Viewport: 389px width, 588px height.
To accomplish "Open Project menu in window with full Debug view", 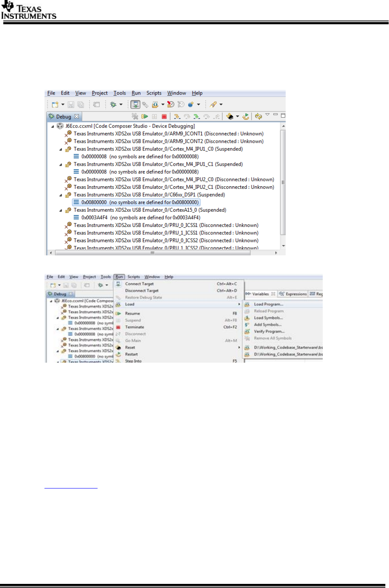I will click(100, 93).
